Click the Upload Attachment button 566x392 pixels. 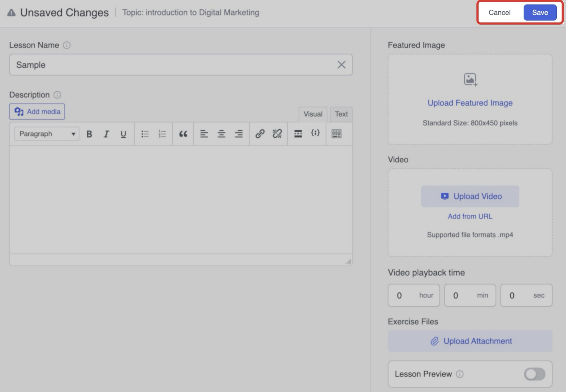point(470,341)
